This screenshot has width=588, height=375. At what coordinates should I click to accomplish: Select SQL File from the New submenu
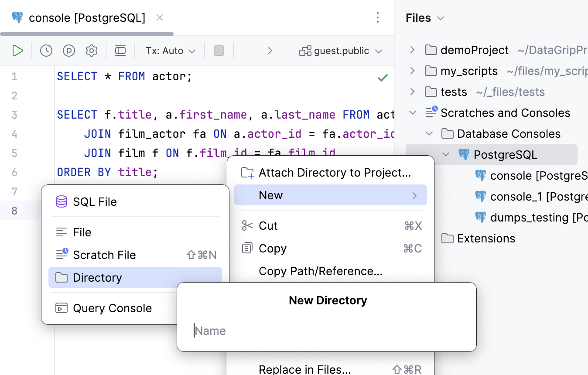click(93, 201)
